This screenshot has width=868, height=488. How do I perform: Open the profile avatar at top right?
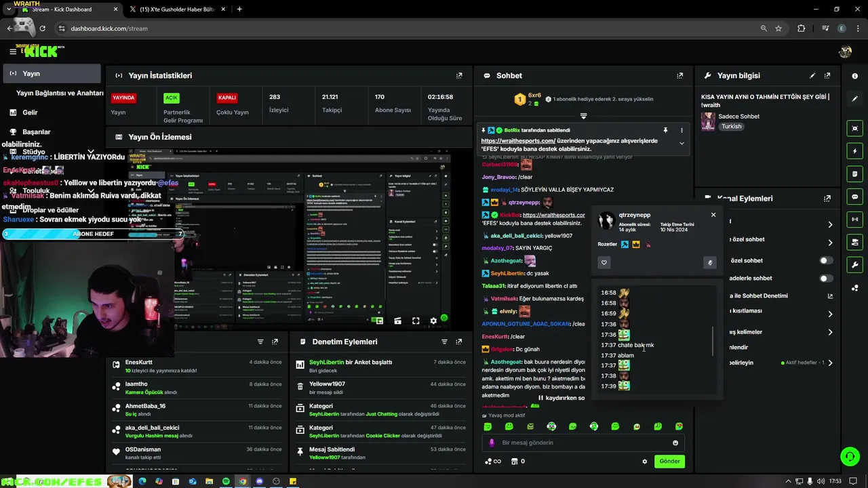845,52
